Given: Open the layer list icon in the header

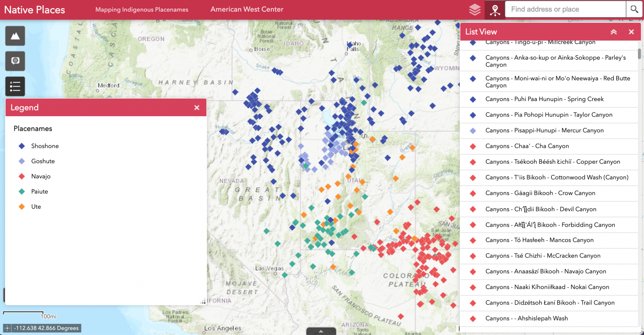Looking at the screenshot, I should (475, 9).
